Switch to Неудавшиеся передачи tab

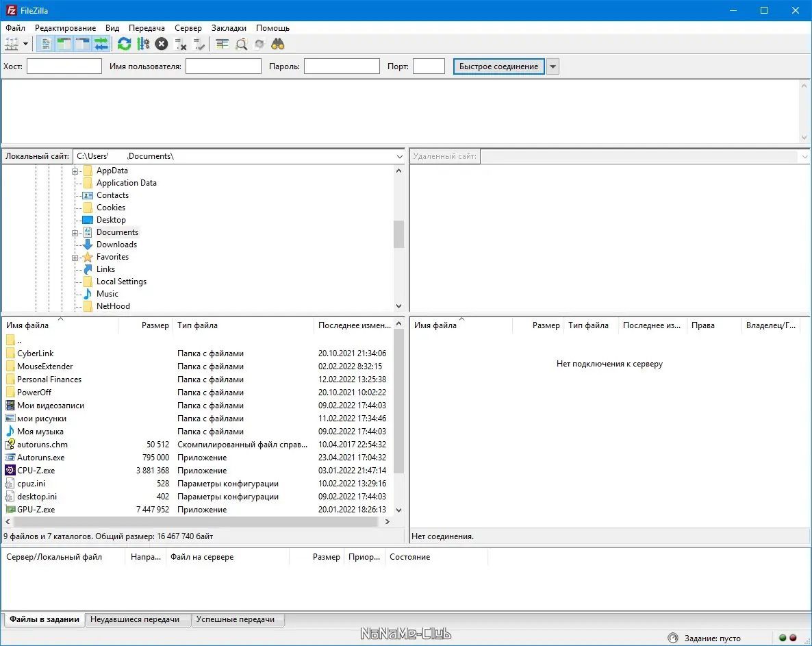[x=135, y=619]
